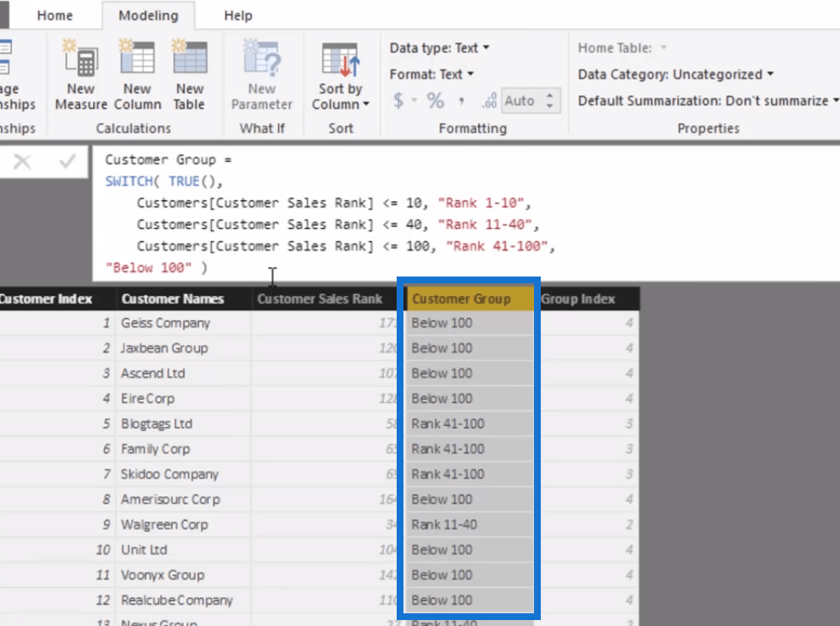The width and height of the screenshot is (840, 626).
Task: Decrease decimal places with down stepper
Action: (549, 105)
